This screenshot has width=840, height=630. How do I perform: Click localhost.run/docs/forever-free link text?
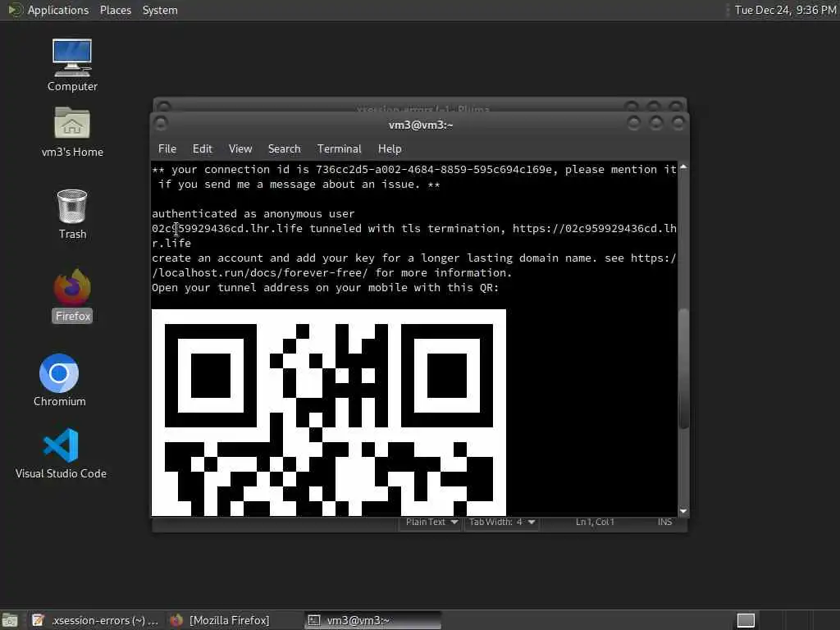(262, 272)
